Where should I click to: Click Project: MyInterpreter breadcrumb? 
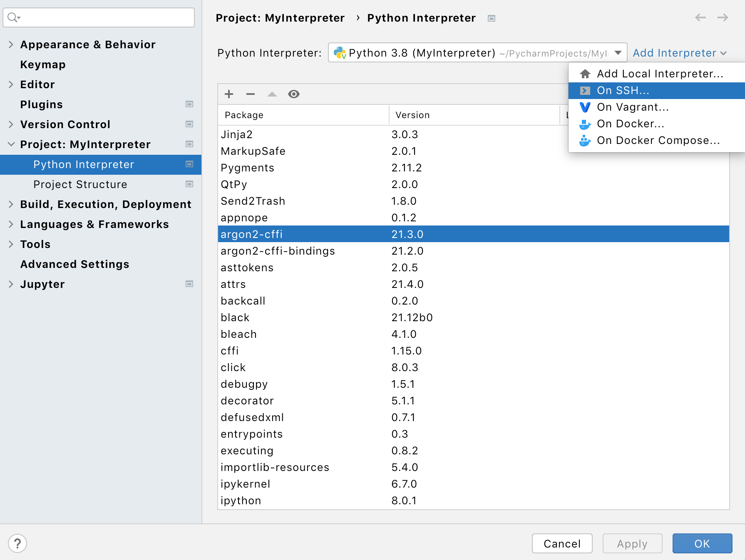(x=280, y=18)
